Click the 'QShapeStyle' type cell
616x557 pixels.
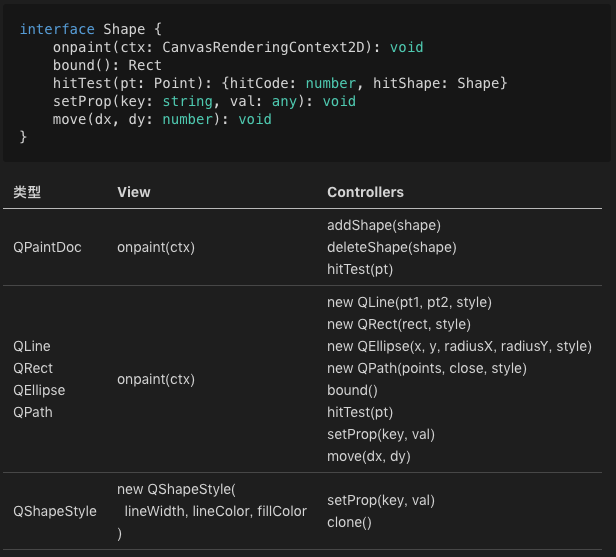tap(55, 511)
